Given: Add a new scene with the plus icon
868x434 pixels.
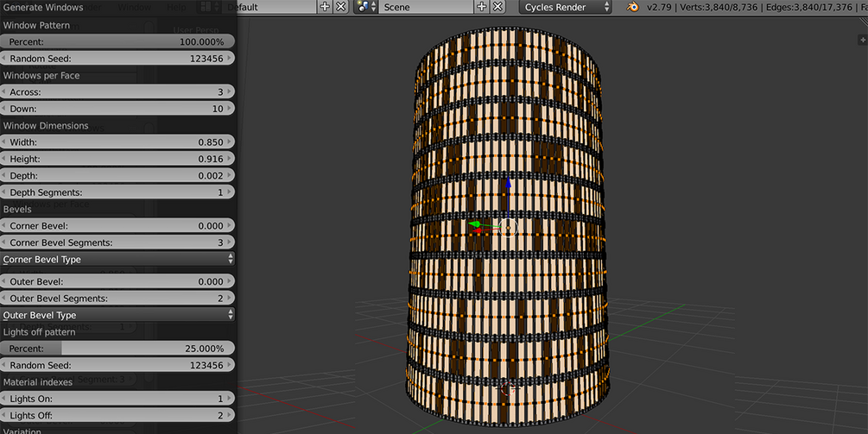Looking at the screenshot, I should point(482,7).
